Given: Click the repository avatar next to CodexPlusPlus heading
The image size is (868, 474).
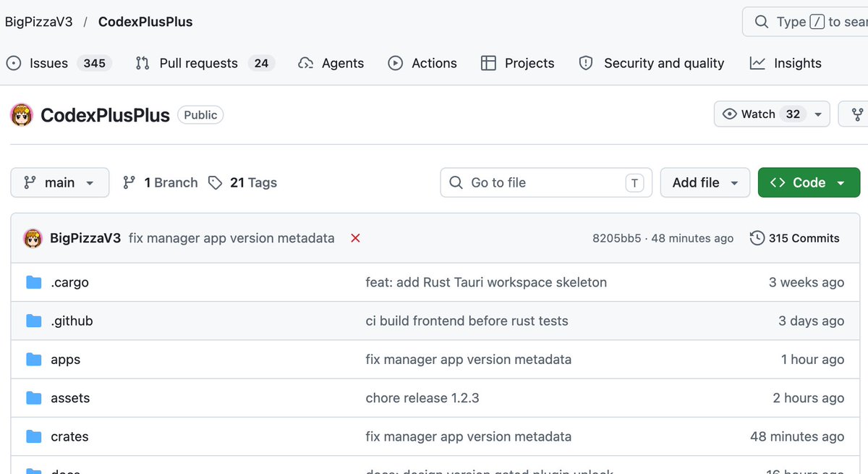Looking at the screenshot, I should coord(22,114).
